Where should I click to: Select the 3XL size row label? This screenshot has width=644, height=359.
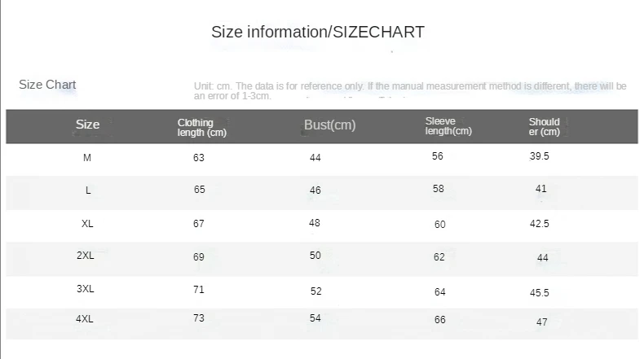[x=85, y=289]
